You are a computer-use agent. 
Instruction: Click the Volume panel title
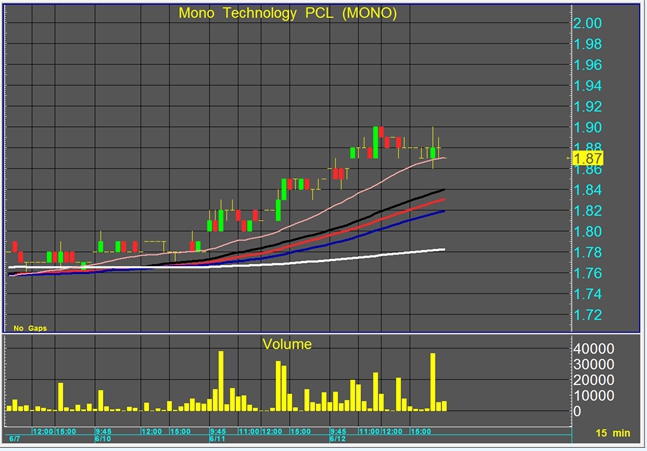287,344
